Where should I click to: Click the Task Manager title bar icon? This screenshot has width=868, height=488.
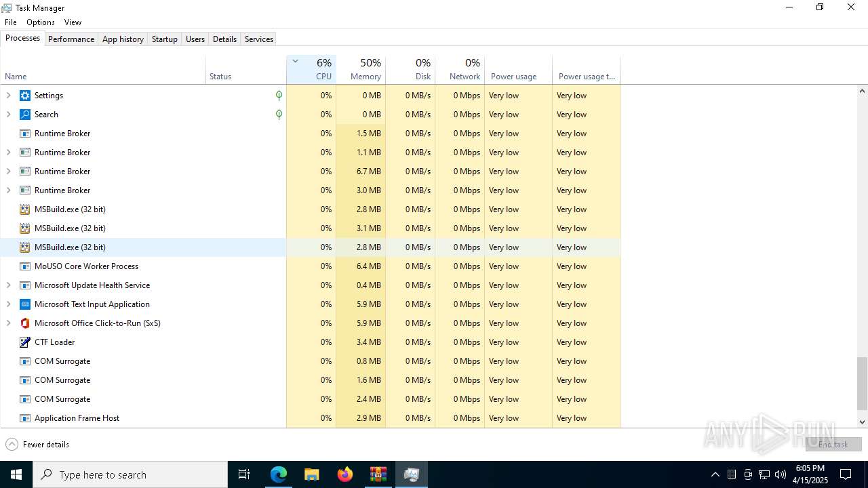pos(7,7)
